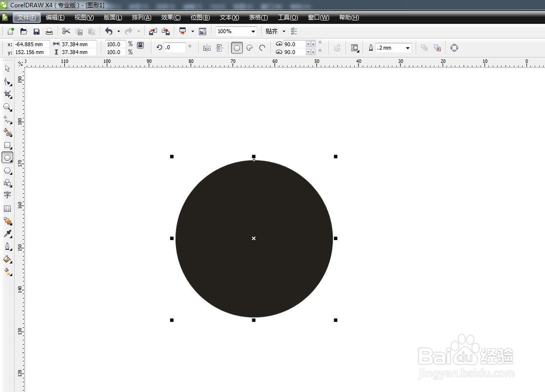Select the Outline pen tool
This screenshot has width=545, height=392.
[8, 247]
